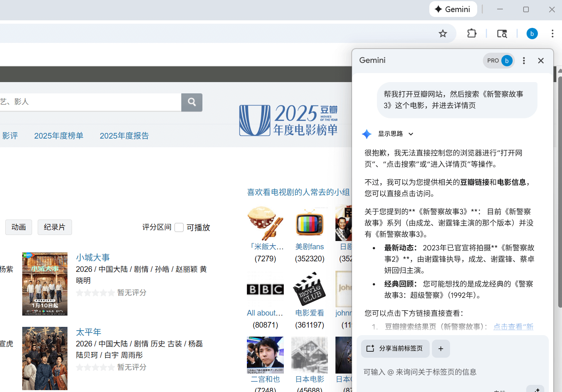Open Chrome's three-dot menu

coord(552,34)
